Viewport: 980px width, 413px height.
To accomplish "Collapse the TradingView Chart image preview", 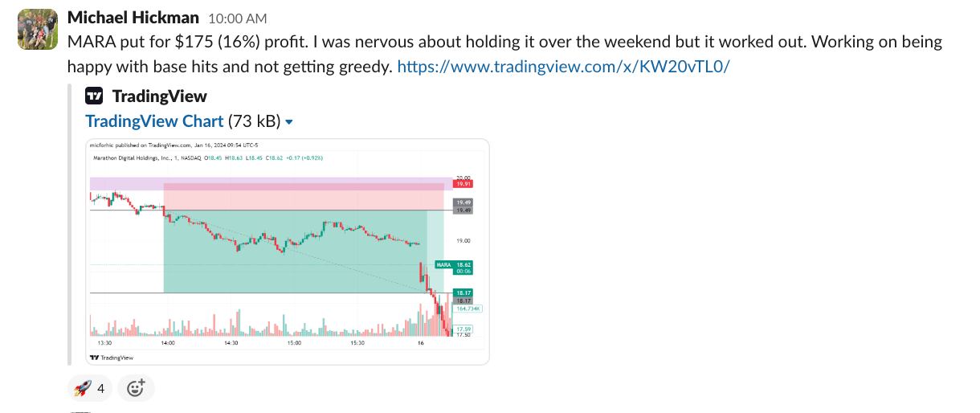I will [289, 122].
